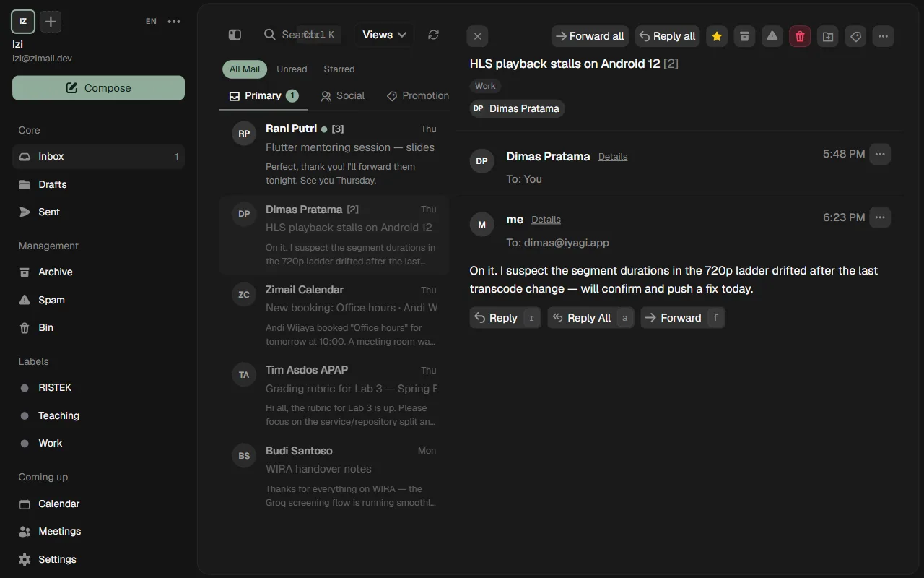This screenshot has width=924, height=578.
Task: Click Reply All below the message
Action: click(x=590, y=318)
